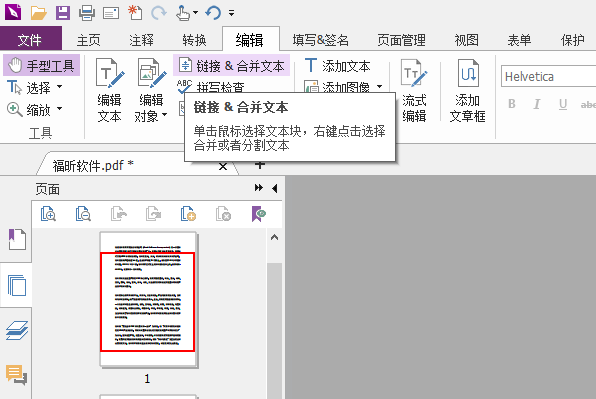Open touch mode dropdown arrow
The image size is (596, 399).
pyautogui.click(x=195, y=13)
